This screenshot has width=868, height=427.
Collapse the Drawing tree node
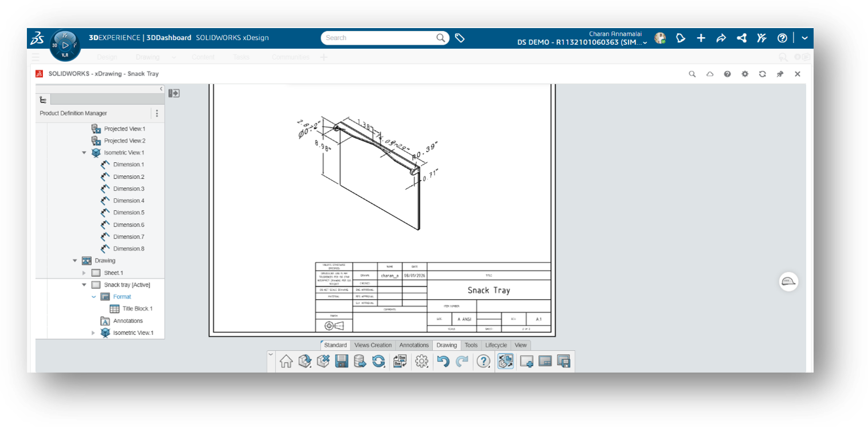pyautogui.click(x=74, y=261)
